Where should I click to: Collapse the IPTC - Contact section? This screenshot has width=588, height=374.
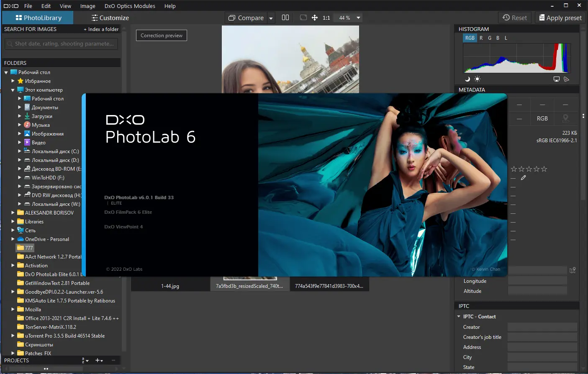click(459, 317)
